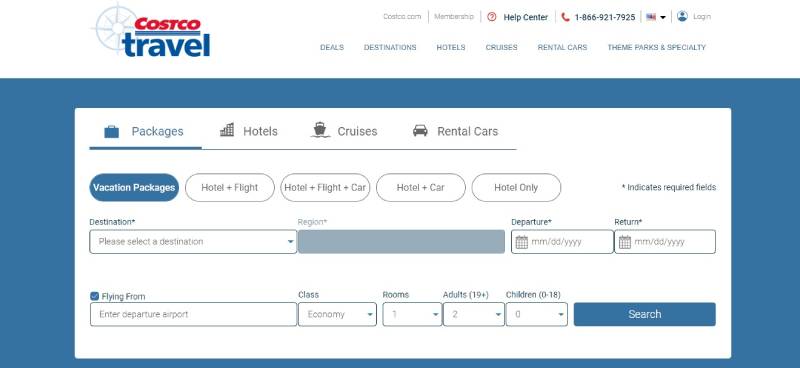Click the user profile icon
Viewport: 800px width, 368px height.
[x=682, y=16]
